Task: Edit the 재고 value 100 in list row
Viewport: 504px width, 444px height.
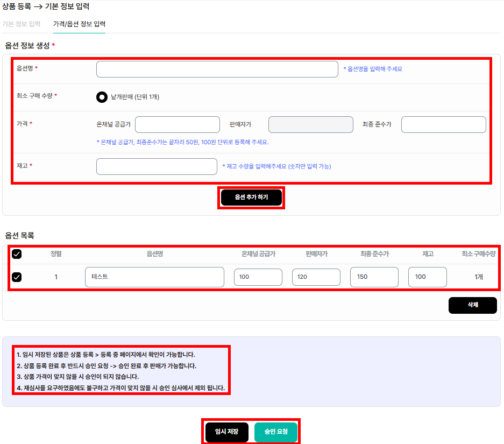Action: 427,277
